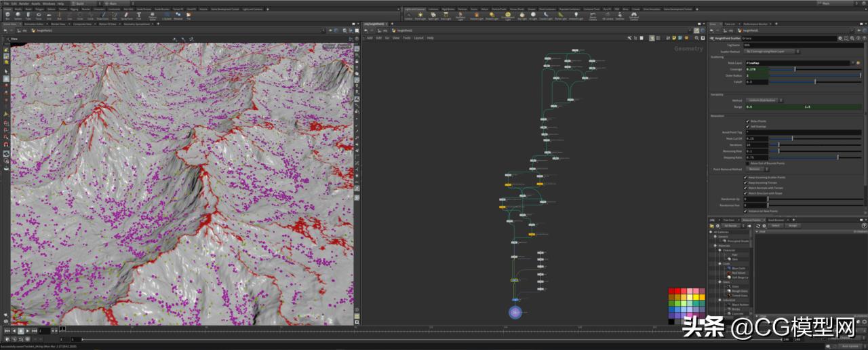Click the Auto Update button
The height and width of the screenshot is (350, 868).
pos(849,346)
